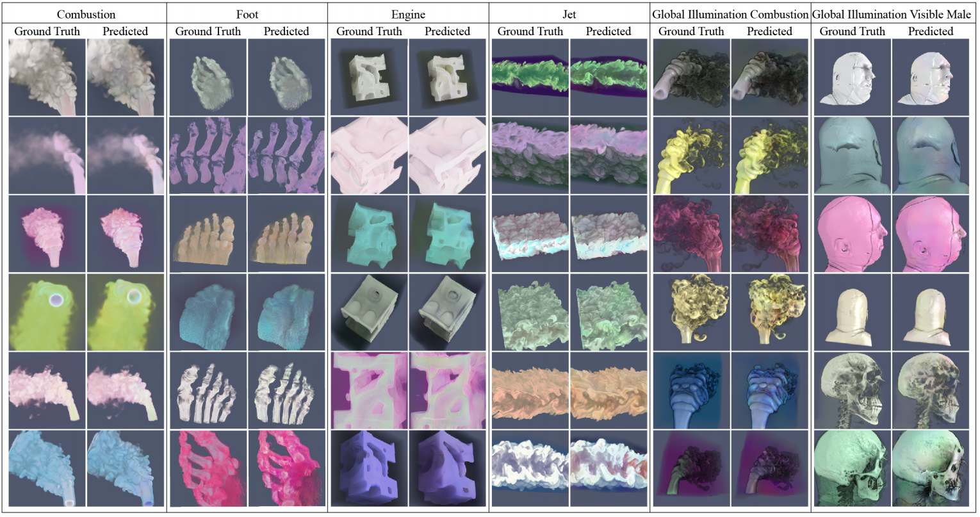Image resolution: width=980 pixels, height=517 pixels.
Task: Select white head Visible Male ground truth
Action: (853, 76)
